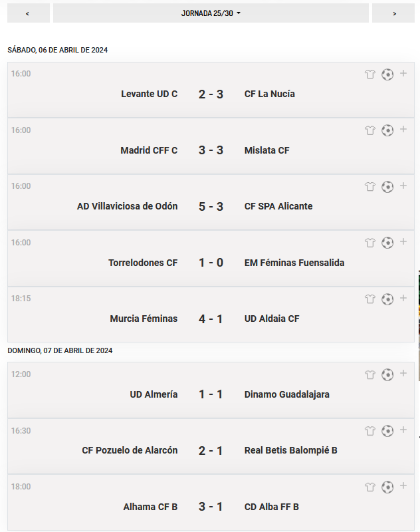Open the Jornada 25/30 dropdown
The height and width of the screenshot is (532, 420).
[x=211, y=13]
